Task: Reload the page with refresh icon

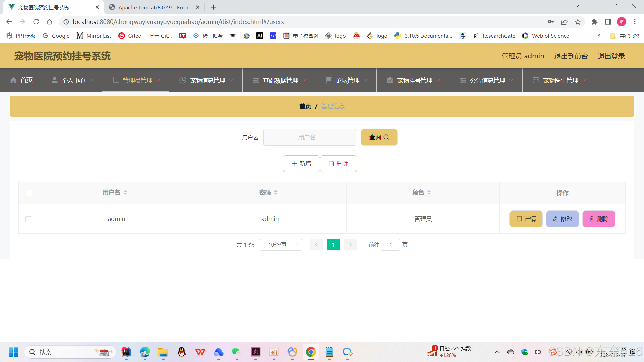Action: coord(36,22)
